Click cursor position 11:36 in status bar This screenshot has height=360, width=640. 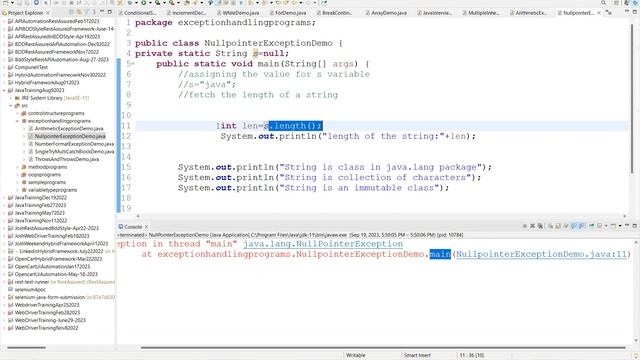point(472,355)
